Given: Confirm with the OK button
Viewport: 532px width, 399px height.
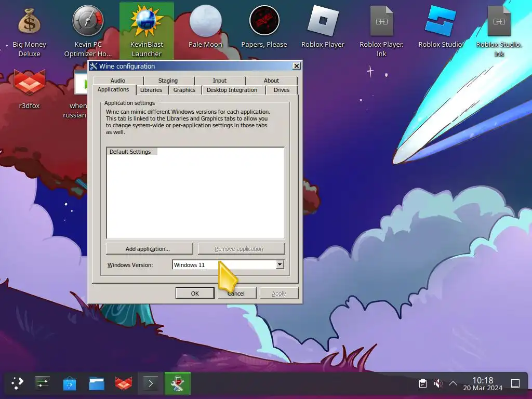Looking at the screenshot, I should (x=195, y=294).
